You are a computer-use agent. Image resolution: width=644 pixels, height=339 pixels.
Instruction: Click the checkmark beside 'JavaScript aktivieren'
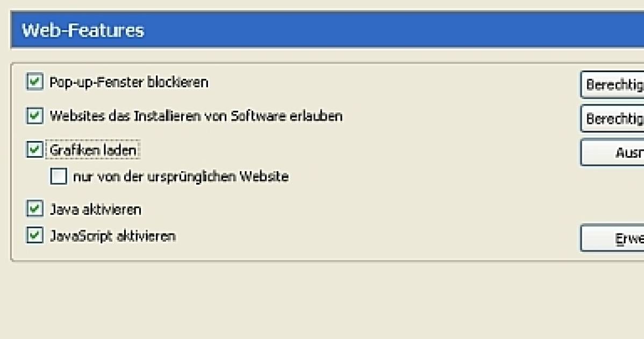[x=34, y=236]
